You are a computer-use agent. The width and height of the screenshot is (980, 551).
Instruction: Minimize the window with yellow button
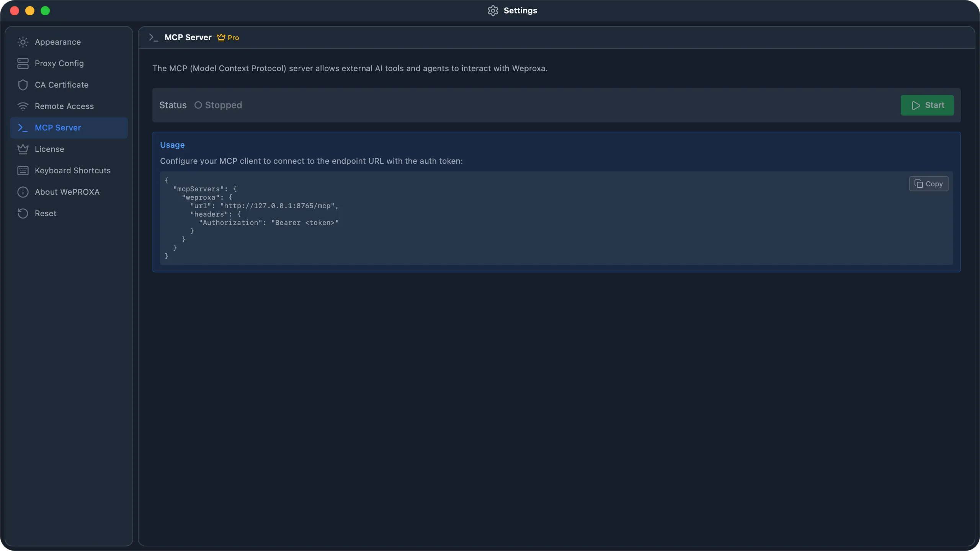pos(30,11)
